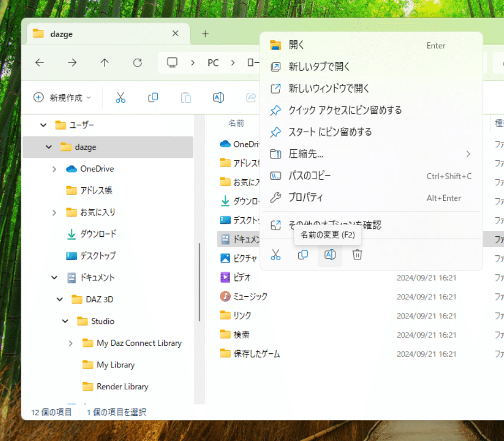
Task: Click the Share icon on the toolbar
Action: pyautogui.click(x=251, y=97)
